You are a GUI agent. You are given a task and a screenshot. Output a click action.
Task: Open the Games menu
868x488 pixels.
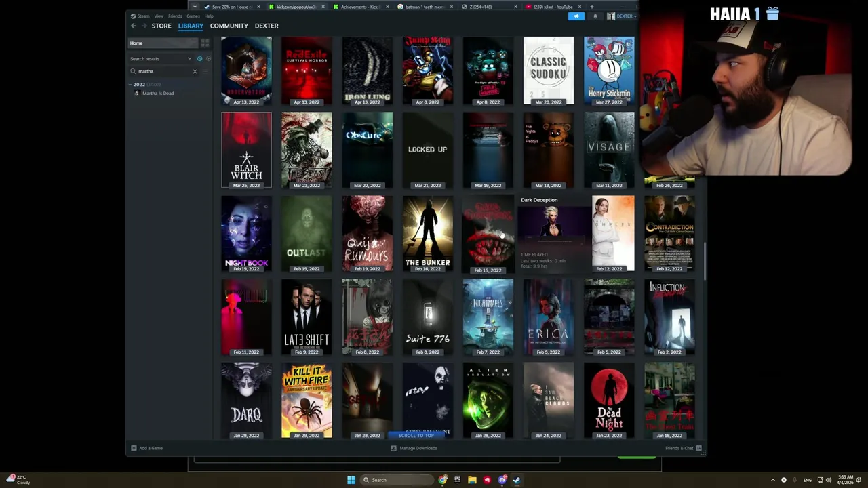tap(193, 16)
